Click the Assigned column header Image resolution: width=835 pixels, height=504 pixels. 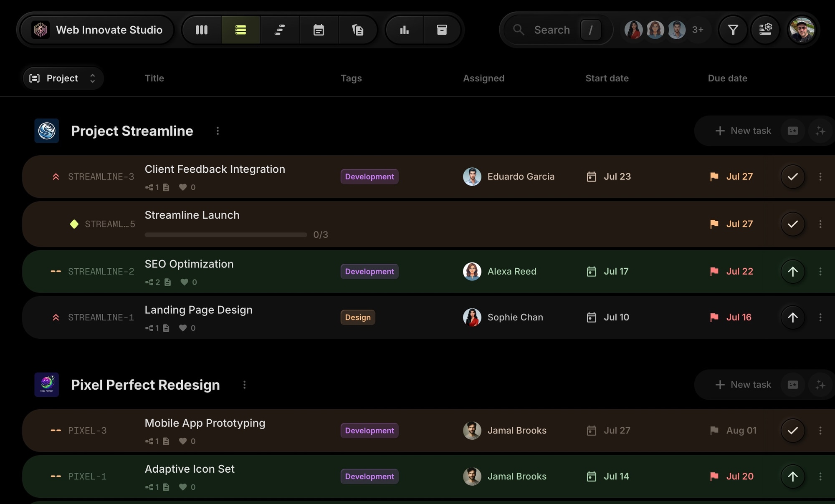(x=483, y=78)
